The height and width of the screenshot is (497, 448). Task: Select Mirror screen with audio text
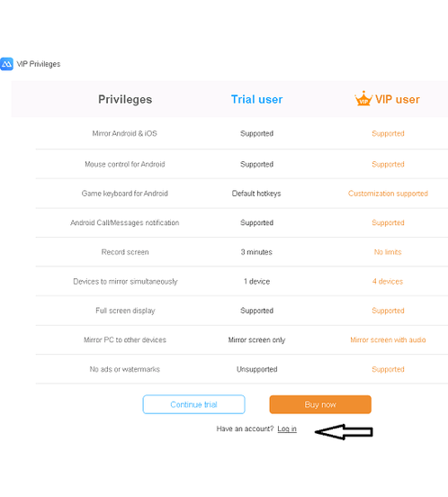pos(388,339)
